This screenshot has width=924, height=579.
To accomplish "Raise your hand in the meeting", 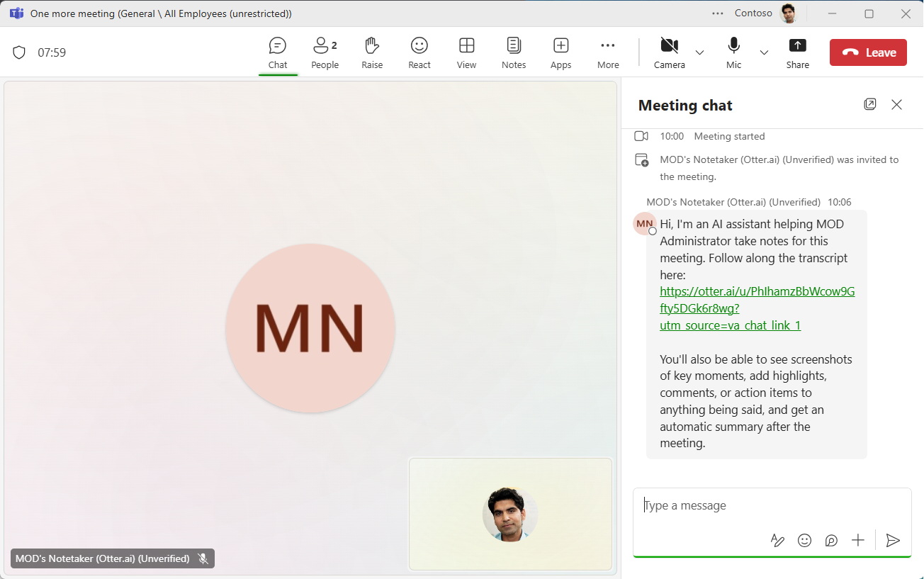I will pyautogui.click(x=372, y=52).
